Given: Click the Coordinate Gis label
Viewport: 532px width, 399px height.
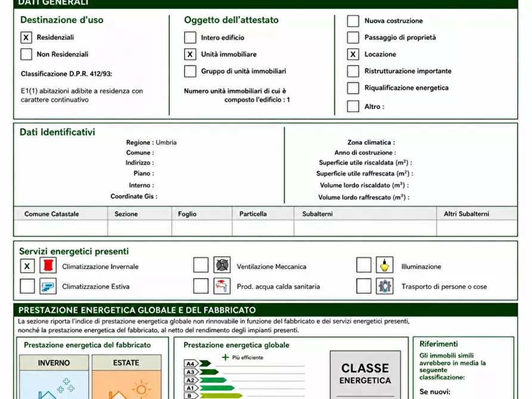Looking at the screenshot, I should point(133,196).
